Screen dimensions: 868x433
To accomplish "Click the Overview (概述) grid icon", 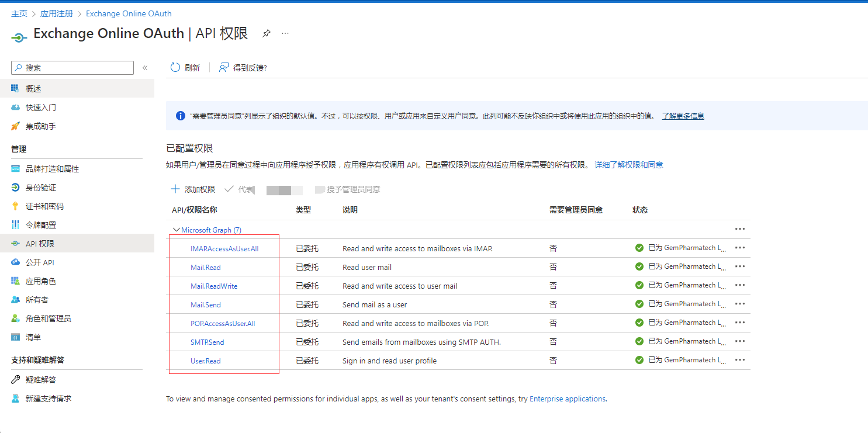I will (16, 89).
